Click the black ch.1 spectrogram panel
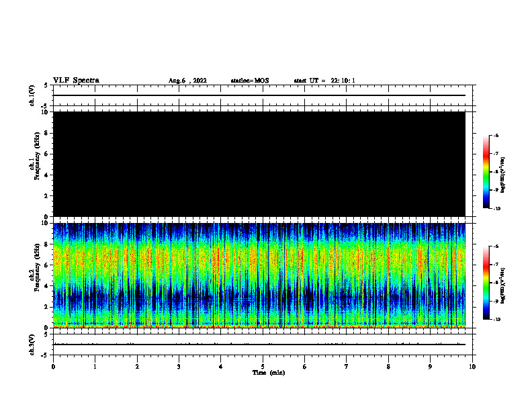Screen dimensions: 532x411 pyautogui.click(x=259, y=164)
